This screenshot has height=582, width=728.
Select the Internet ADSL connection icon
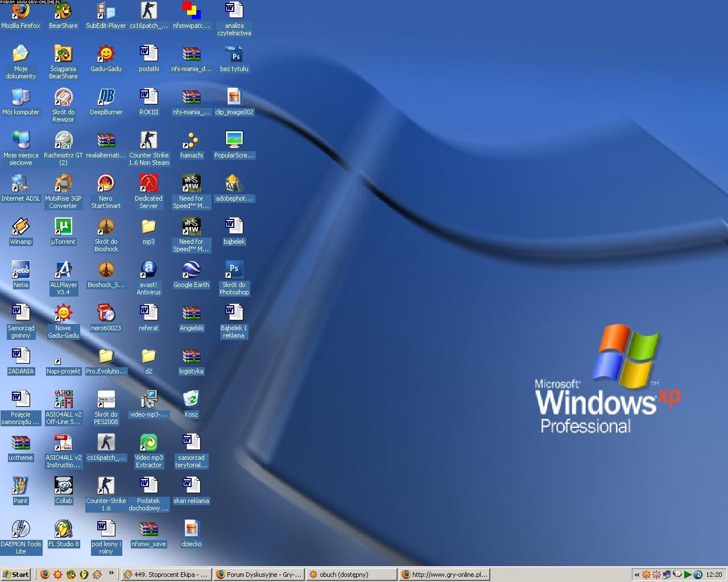[20, 188]
